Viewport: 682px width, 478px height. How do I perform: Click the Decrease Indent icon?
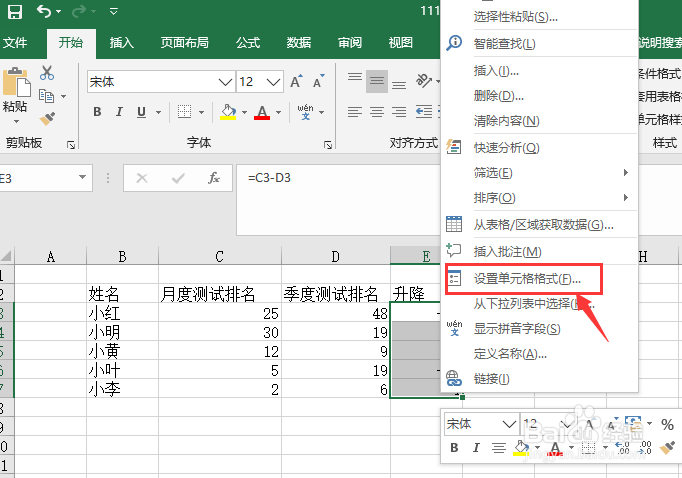point(424,112)
